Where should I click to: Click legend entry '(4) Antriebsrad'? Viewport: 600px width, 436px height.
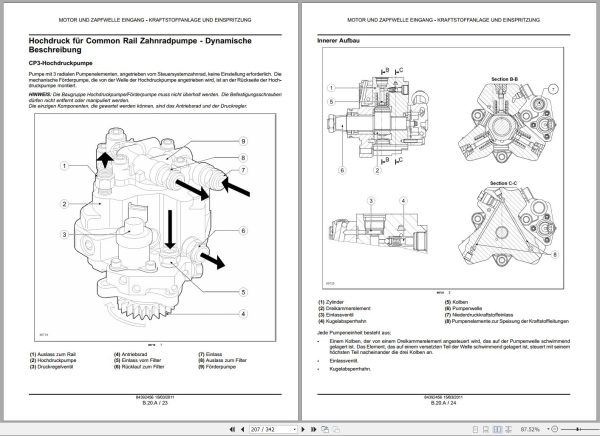click(130, 354)
